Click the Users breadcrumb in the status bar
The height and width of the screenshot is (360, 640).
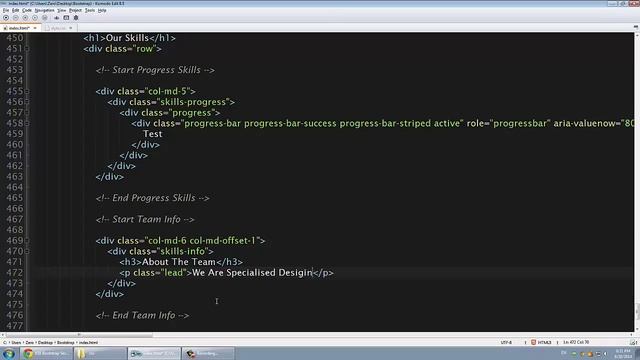pyautogui.click(x=16, y=342)
